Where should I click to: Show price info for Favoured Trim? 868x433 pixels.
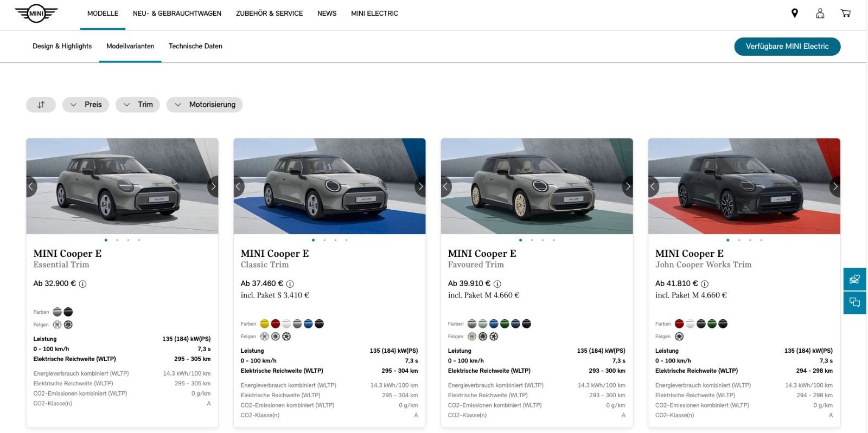[497, 284]
